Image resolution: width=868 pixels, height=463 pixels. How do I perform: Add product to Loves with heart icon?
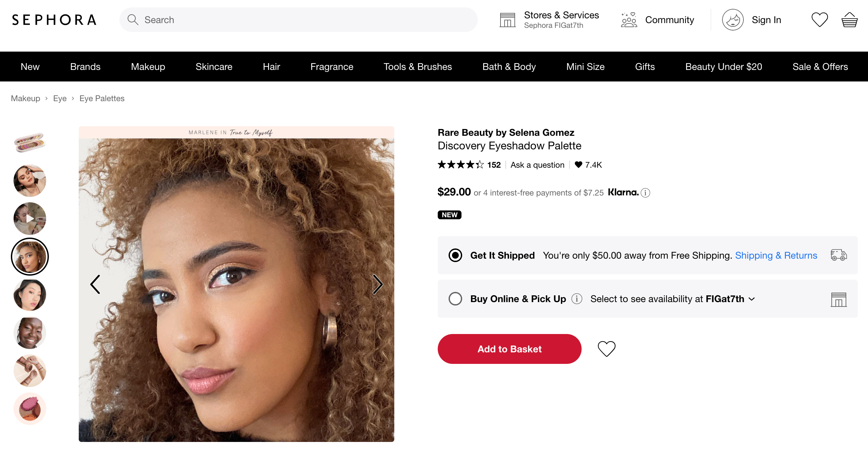[x=606, y=349]
